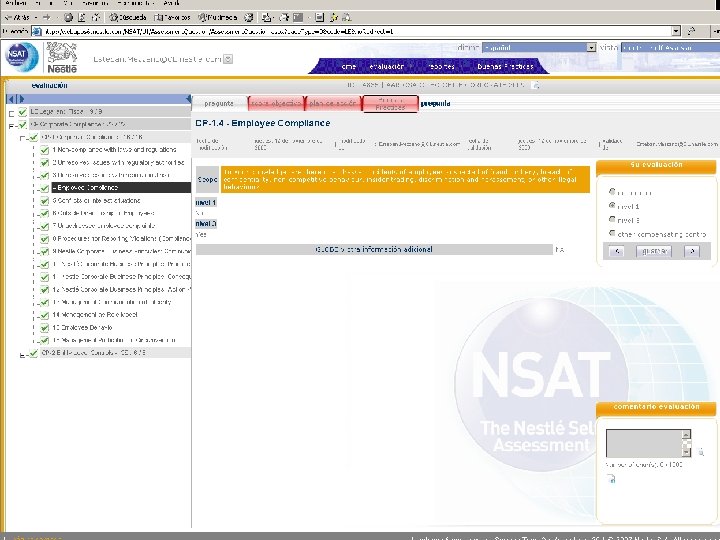The height and width of the screenshot is (540, 720).
Task: Open the user email dropdown arrow
Action: point(228,59)
